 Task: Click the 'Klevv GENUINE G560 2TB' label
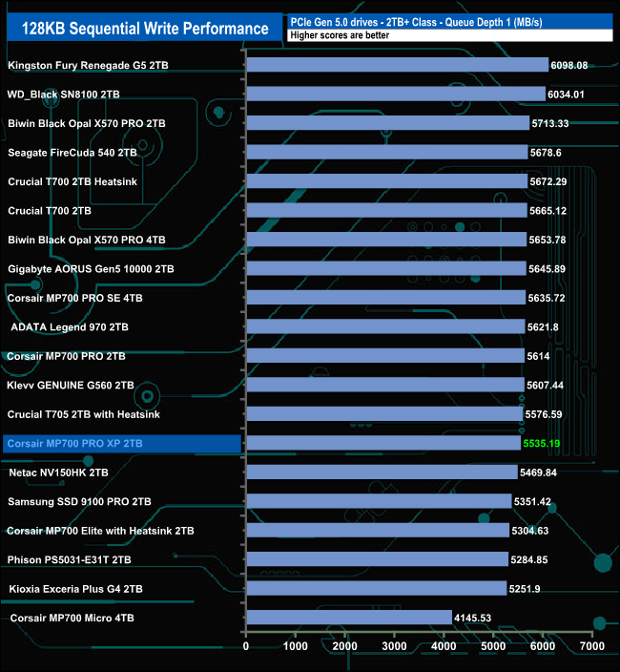[x=71, y=386]
